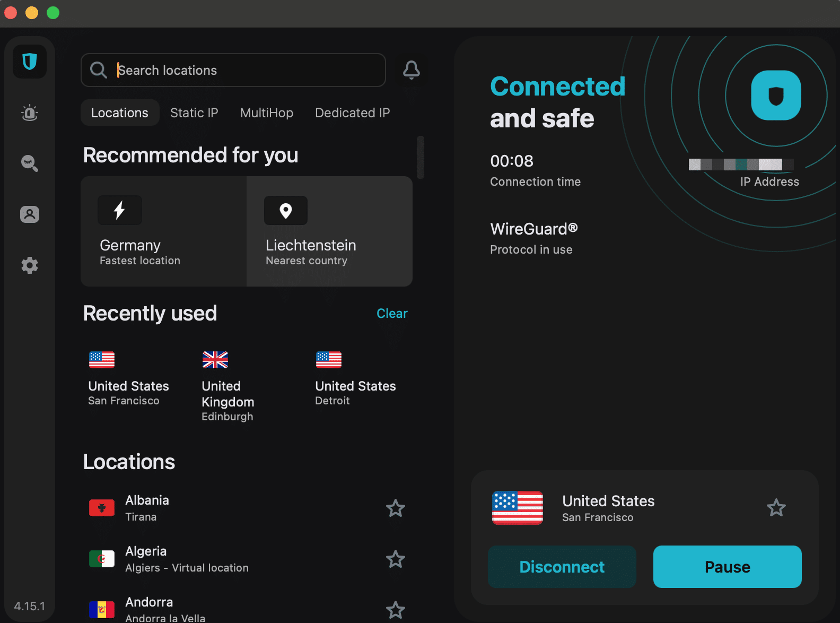Screen dimensions: 840x623
Task: Click the Disconnect button
Action: click(562, 567)
